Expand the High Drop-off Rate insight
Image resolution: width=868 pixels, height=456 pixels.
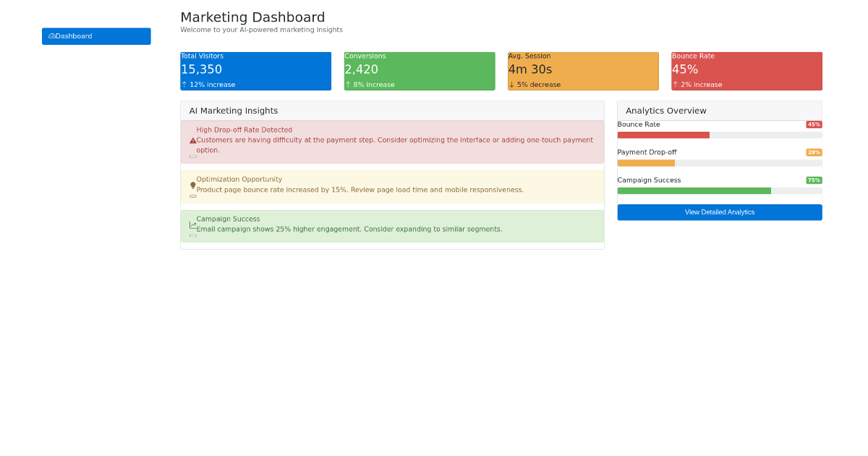coord(192,156)
